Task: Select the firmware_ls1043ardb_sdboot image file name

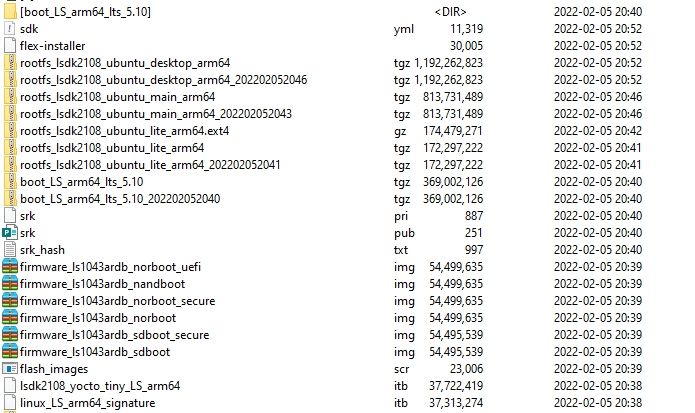Action: point(94,351)
